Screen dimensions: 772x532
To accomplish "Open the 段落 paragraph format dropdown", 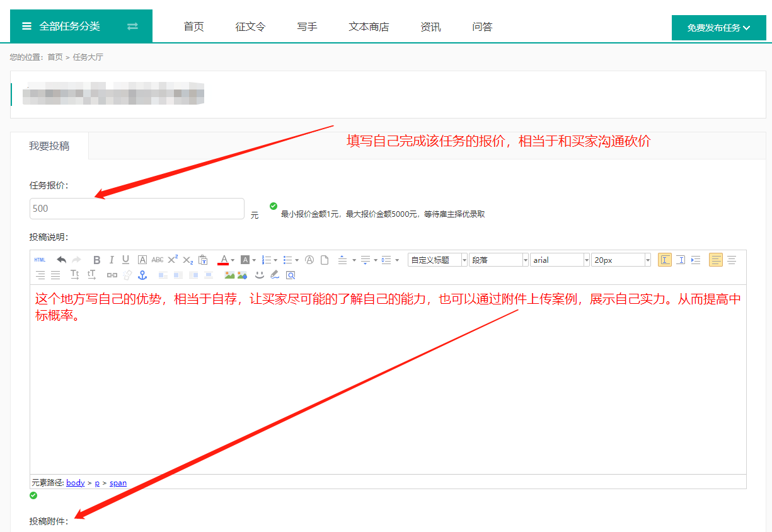I will click(x=499, y=260).
